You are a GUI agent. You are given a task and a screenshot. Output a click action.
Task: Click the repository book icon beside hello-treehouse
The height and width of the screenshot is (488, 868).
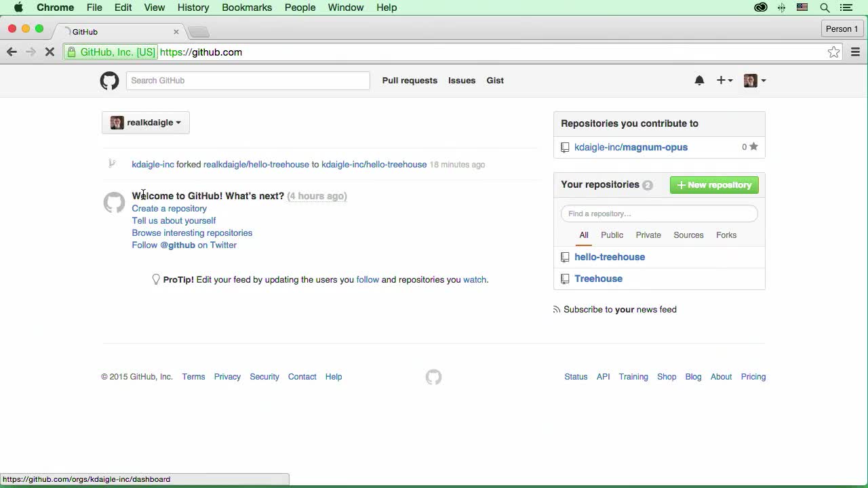pyautogui.click(x=565, y=257)
